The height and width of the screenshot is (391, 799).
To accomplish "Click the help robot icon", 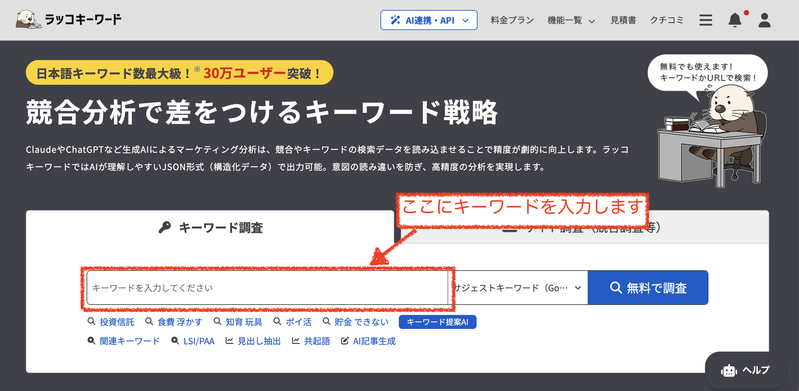I will (x=729, y=371).
